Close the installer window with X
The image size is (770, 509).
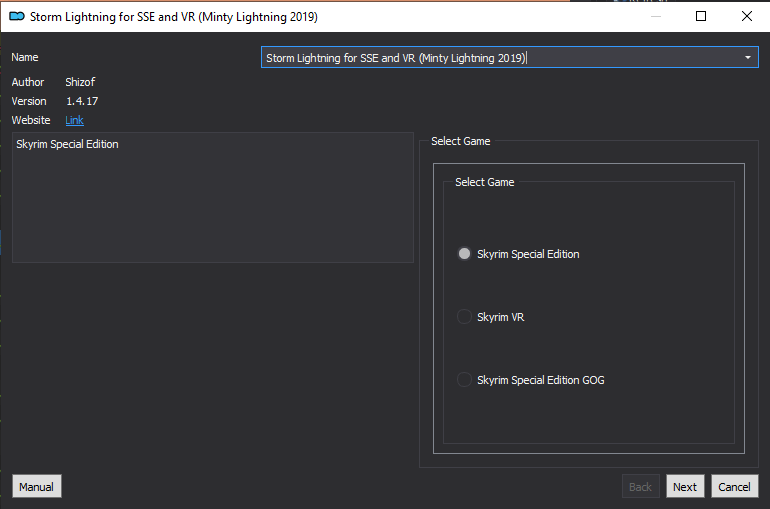[x=747, y=16]
